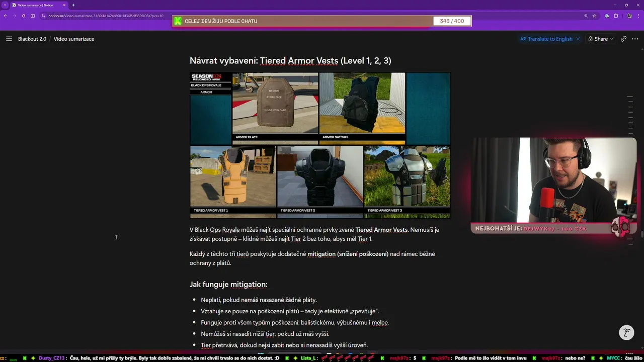Open the browser profile avatar
The height and width of the screenshot is (362, 644).
coord(629,16)
